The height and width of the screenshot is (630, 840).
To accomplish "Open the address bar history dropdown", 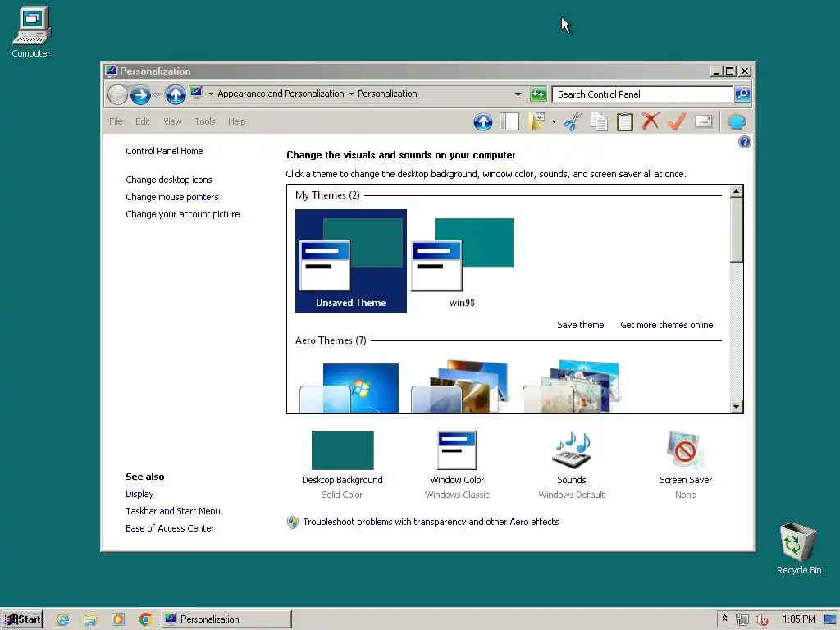I will click(x=518, y=94).
